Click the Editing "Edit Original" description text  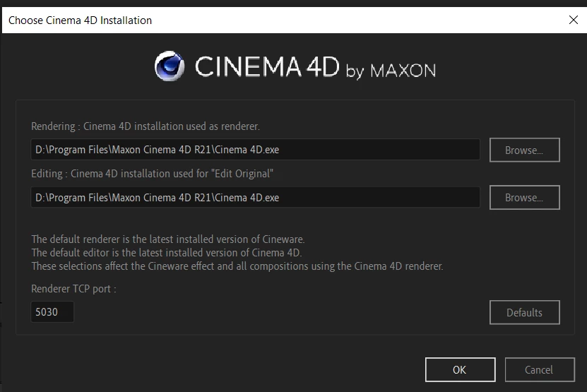(152, 174)
